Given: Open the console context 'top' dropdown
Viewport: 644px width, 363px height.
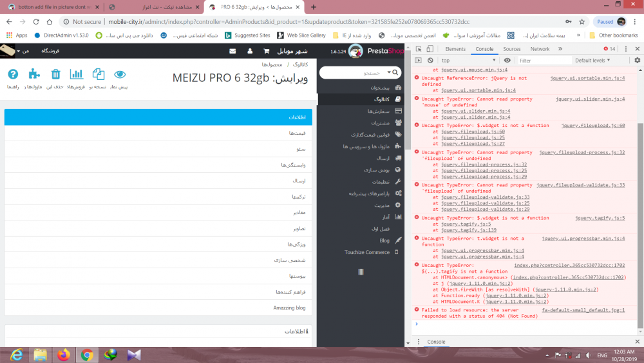Looking at the screenshot, I should [x=469, y=61].
